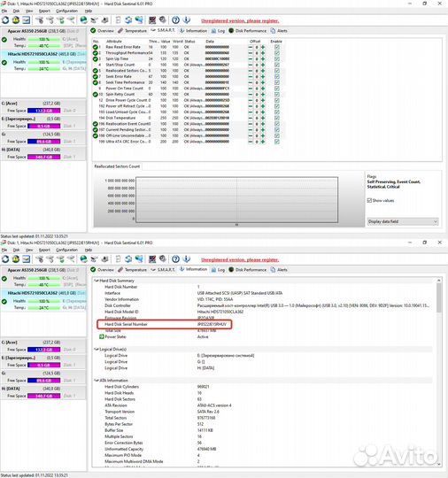Open the Display data field dropdown
This screenshot has height=478, width=448.
403,221
